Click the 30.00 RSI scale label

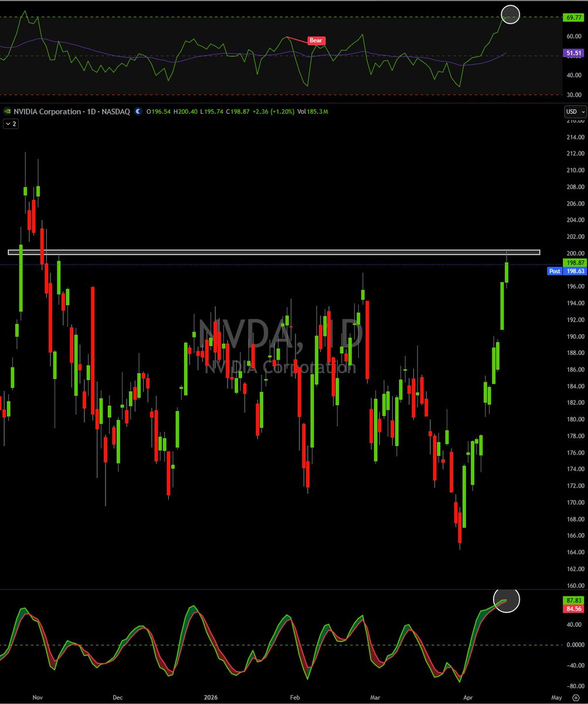575,94
